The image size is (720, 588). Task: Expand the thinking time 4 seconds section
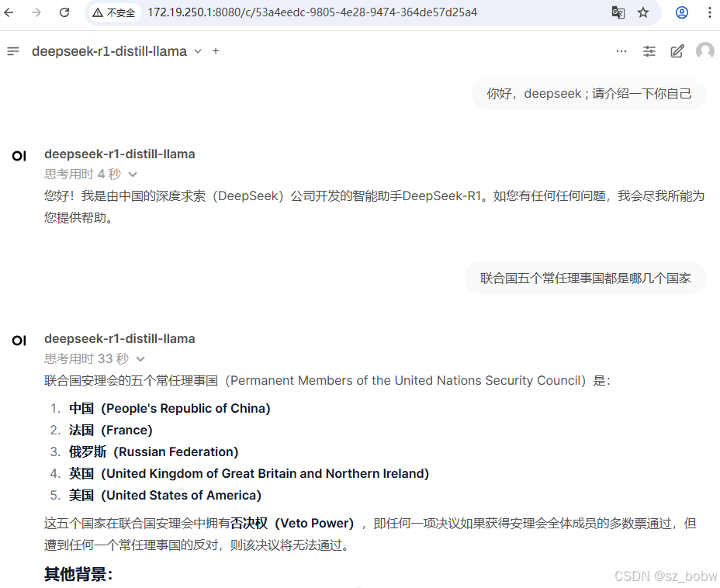tap(91, 174)
